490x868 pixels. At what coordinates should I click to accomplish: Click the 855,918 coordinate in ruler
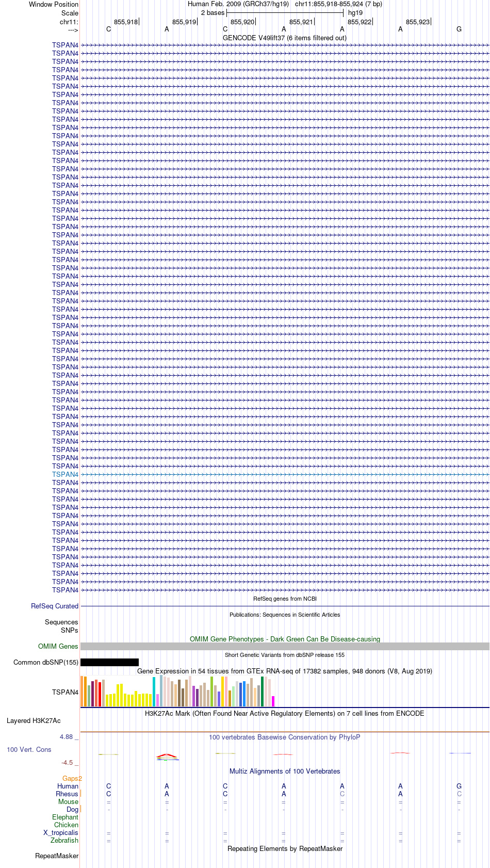click(126, 22)
